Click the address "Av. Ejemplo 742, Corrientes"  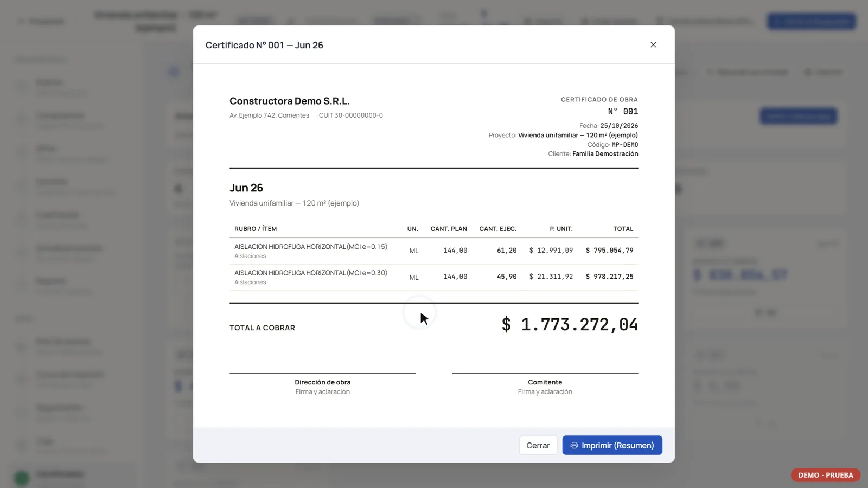(269, 115)
